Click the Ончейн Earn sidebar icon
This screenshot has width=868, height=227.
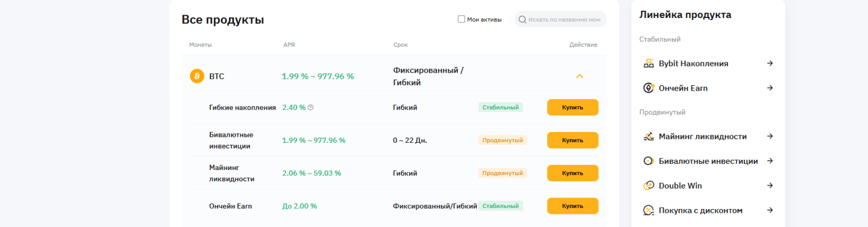(648, 88)
